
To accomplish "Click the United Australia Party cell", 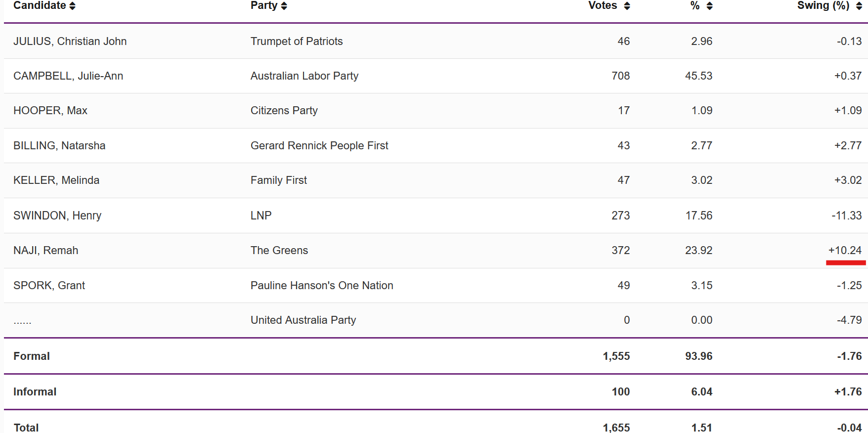I will [x=303, y=320].
